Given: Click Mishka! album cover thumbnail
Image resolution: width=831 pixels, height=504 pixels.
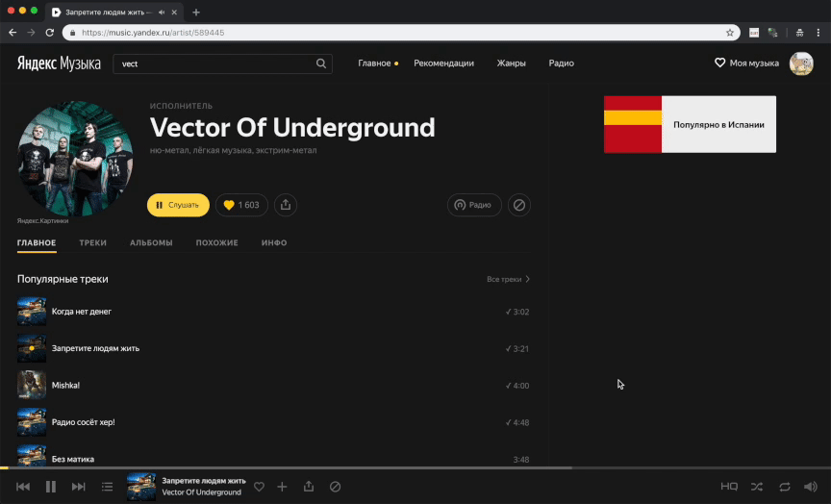Looking at the screenshot, I should (32, 386).
